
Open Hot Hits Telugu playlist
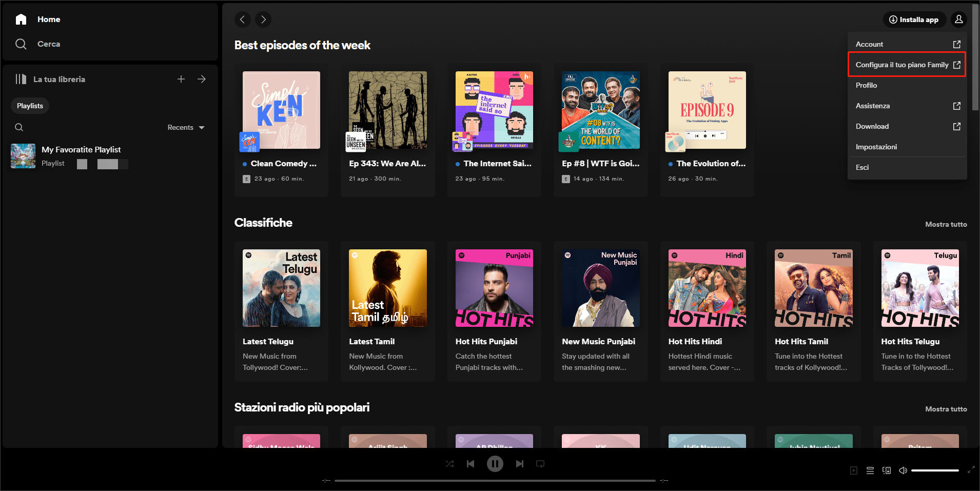click(920, 311)
